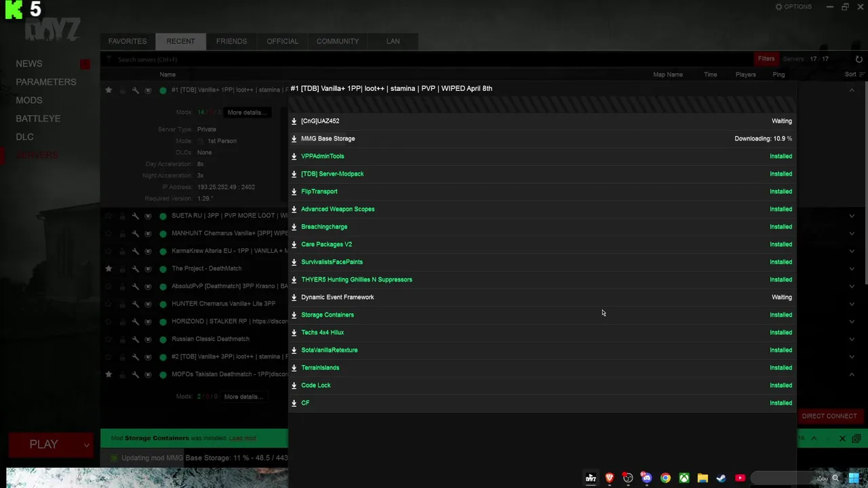Click download icon beside Code Lock mod
Image resolution: width=868 pixels, height=488 pixels.
[294, 385]
